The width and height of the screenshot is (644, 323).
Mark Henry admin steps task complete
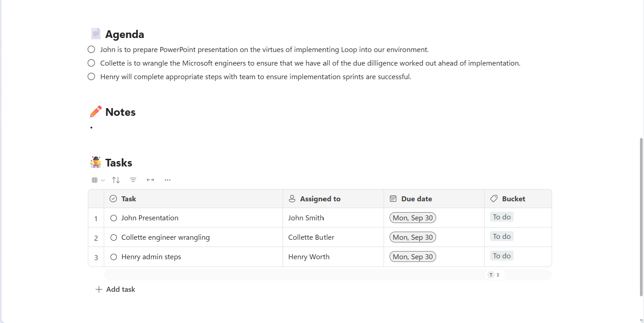tap(114, 257)
